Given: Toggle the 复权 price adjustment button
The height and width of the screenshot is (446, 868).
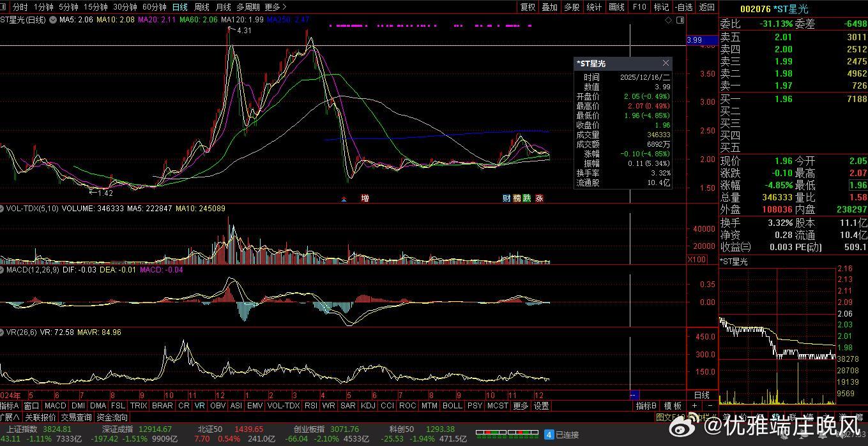Looking at the screenshot, I should pyautogui.click(x=528, y=7).
